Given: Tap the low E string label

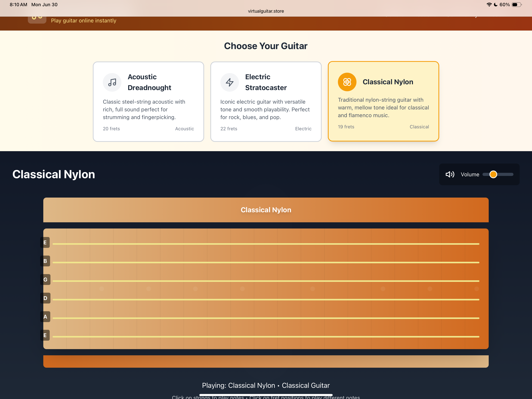Looking at the screenshot, I should coord(45,335).
